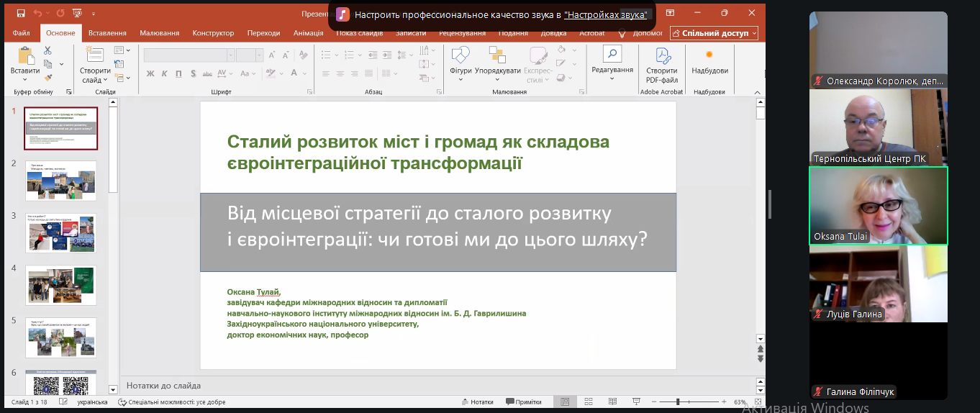Viewport: 980px width, 413px height.
Task: Expand the Редагування editing menu
Action: coord(612,70)
